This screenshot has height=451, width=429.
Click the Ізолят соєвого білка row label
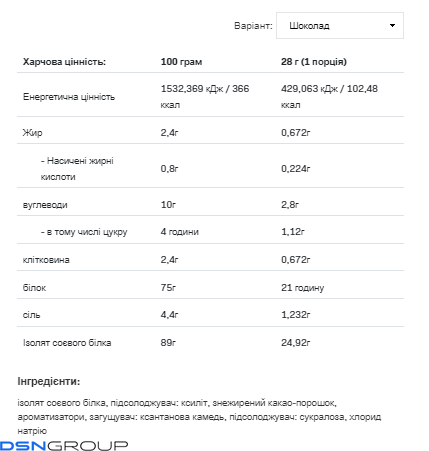pos(67,343)
